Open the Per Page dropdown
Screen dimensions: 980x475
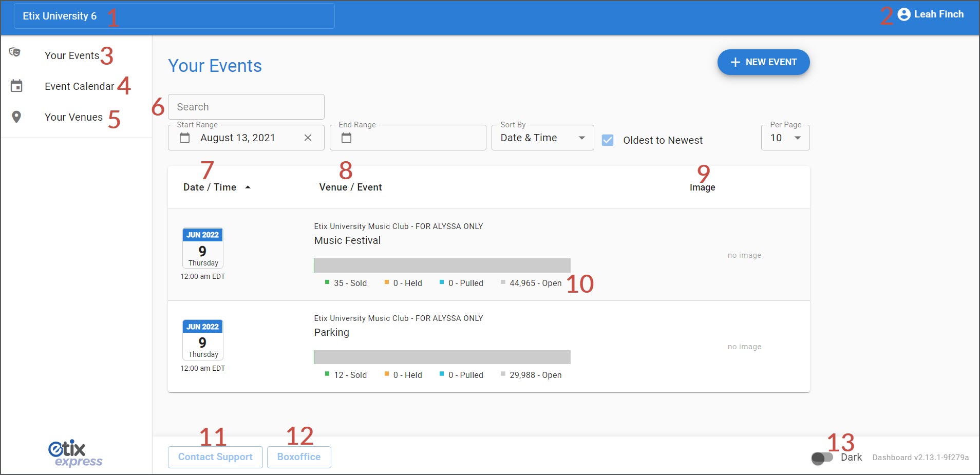click(x=785, y=138)
